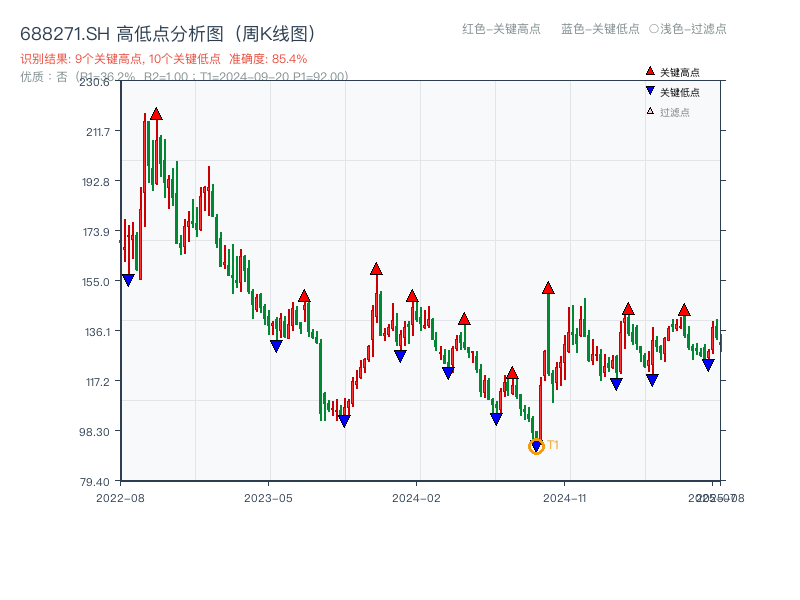Click the orange T1 circle marker on the chart
The height and width of the screenshot is (600, 800).
536,445
